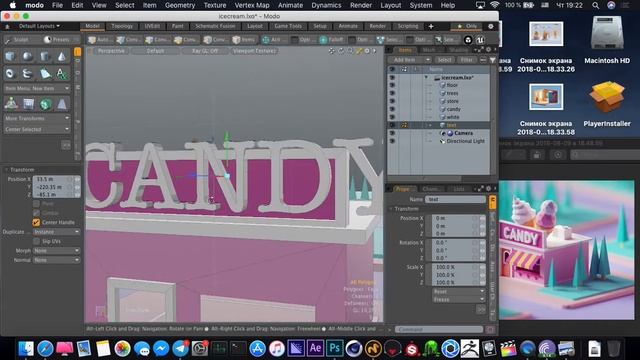Switch to the UVEdit layout tab
Image resolution: width=640 pixels, height=360 pixels.
(152, 26)
